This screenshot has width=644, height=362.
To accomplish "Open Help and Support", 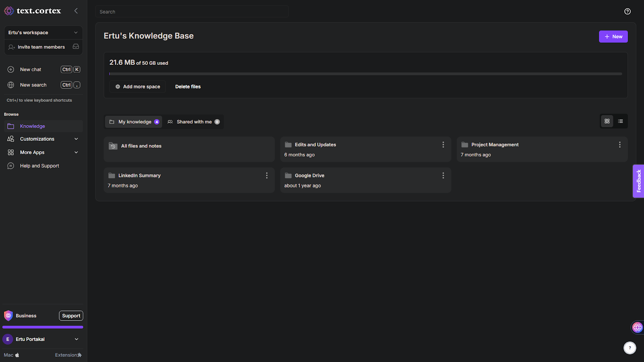I will (43, 166).
